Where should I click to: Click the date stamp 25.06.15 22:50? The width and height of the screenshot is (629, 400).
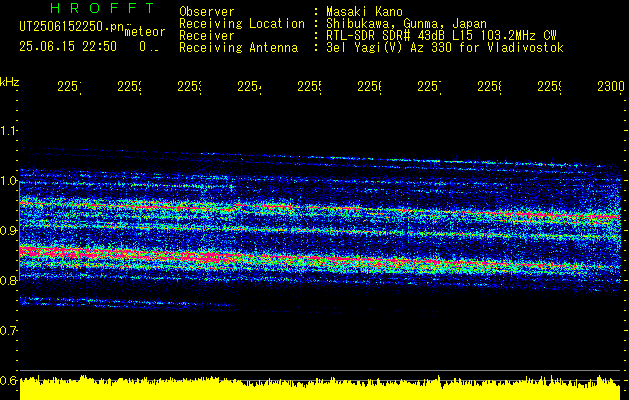pos(68,47)
